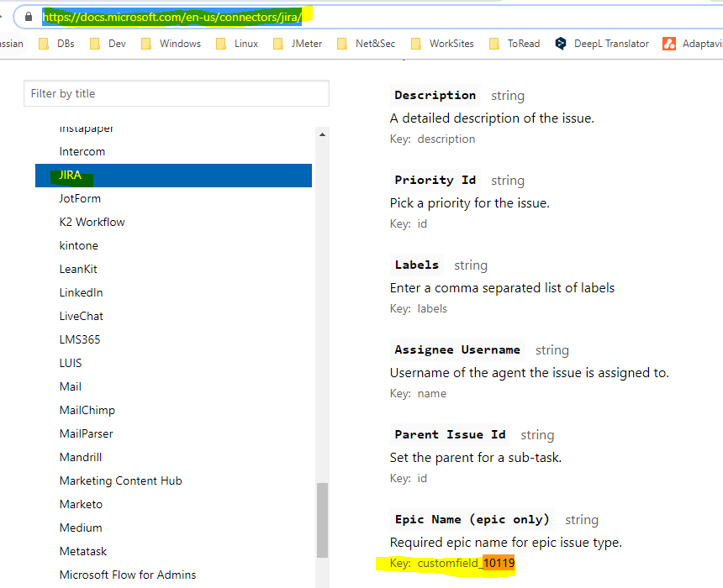This screenshot has width=723, height=588.
Task: Open MailParser connector page
Action: tap(86, 433)
